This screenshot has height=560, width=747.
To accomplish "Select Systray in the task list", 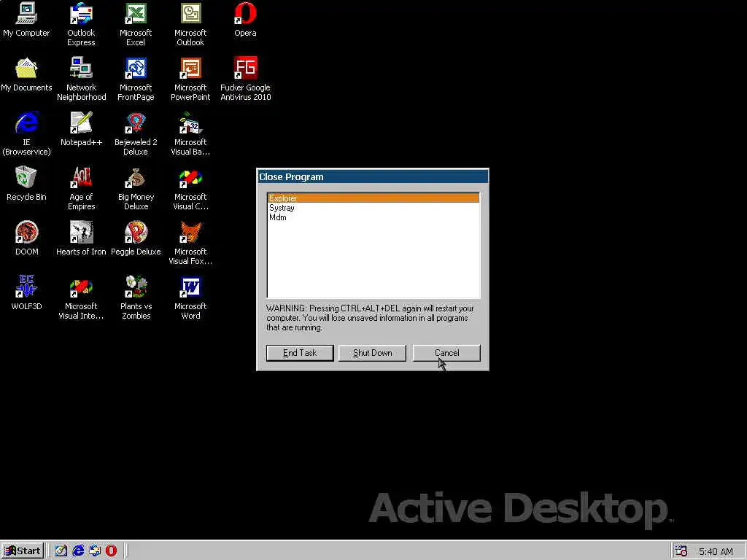I will click(x=373, y=208).
